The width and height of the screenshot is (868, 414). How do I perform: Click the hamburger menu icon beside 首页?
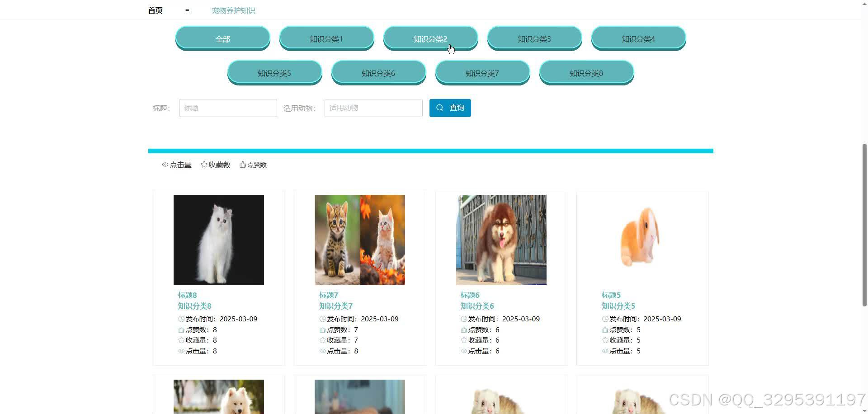tap(187, 10)
